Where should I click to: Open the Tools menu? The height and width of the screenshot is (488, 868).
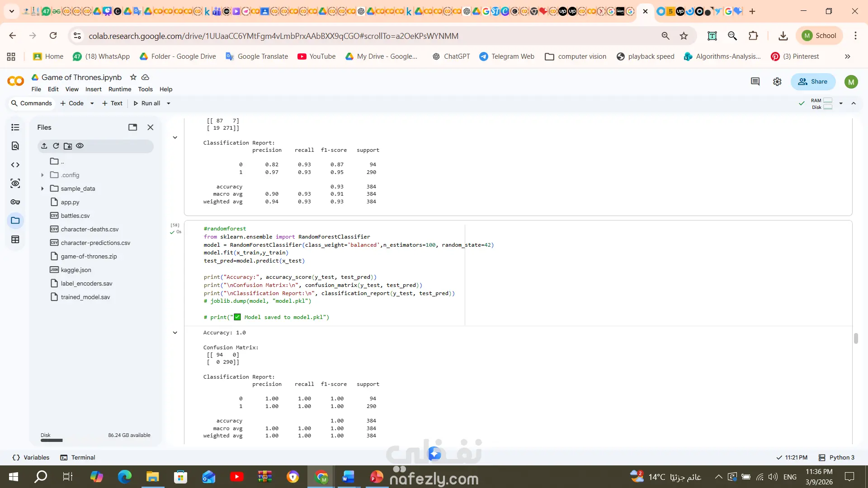(145, 89)
